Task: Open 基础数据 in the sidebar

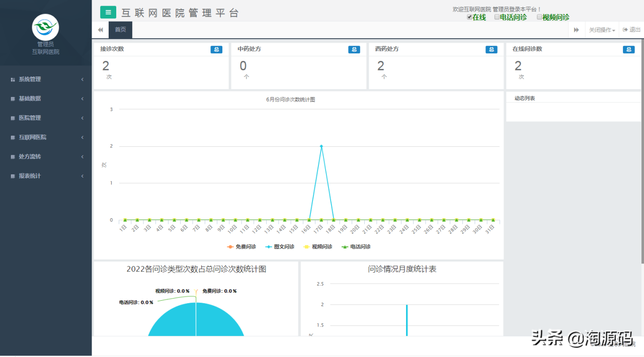Action: click(46, 99)
